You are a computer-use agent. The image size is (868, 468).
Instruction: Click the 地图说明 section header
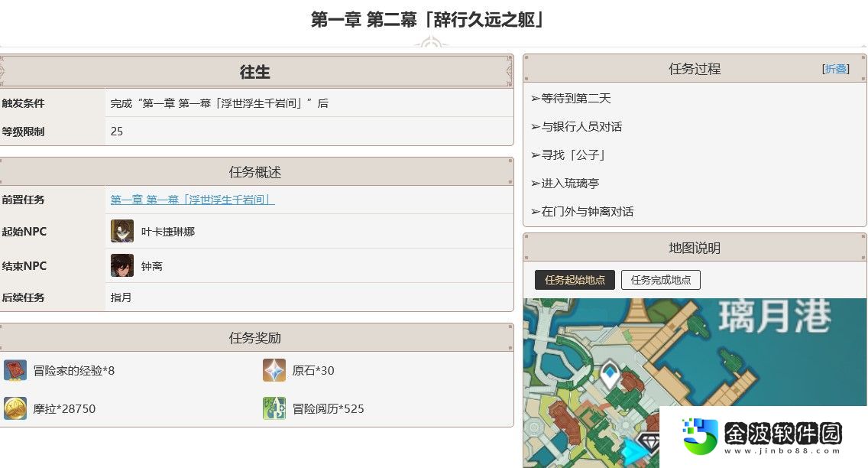695,248
